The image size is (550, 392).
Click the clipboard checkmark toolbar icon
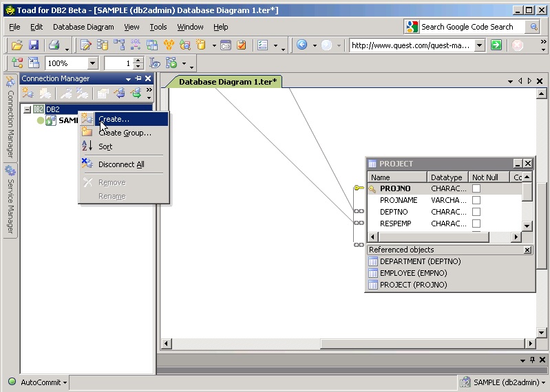(242, 45)
